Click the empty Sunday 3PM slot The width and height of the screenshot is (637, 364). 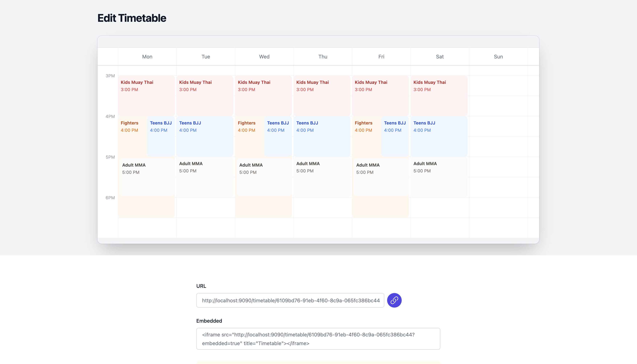tap(498, 85)
